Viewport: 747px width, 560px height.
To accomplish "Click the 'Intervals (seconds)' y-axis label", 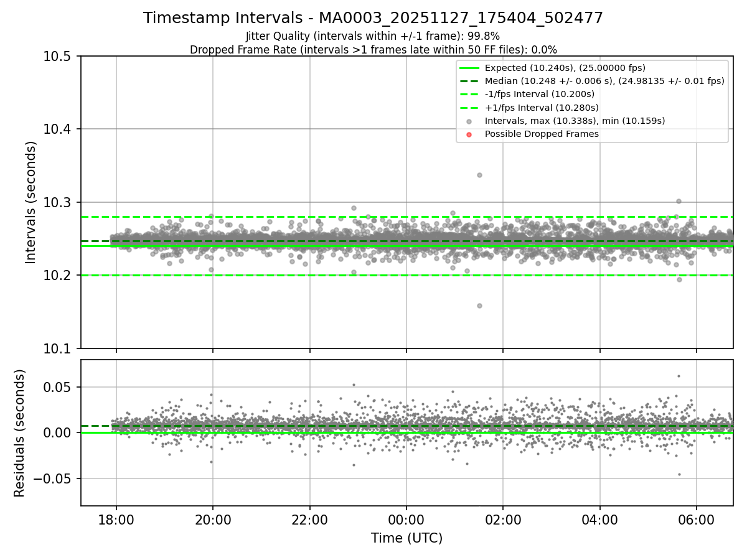I will point(31,202).
